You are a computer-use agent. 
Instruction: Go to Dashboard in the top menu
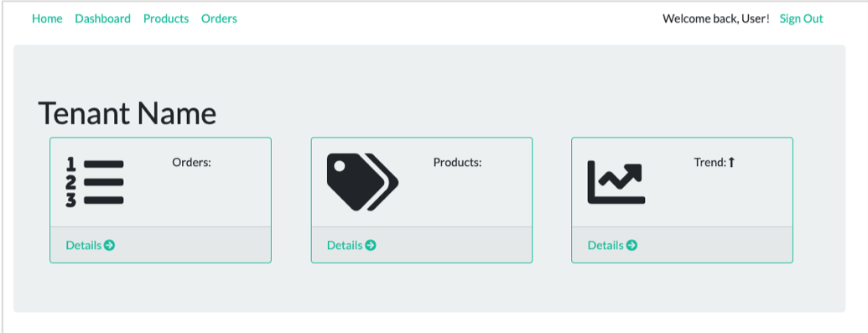(x=103, y=18)
